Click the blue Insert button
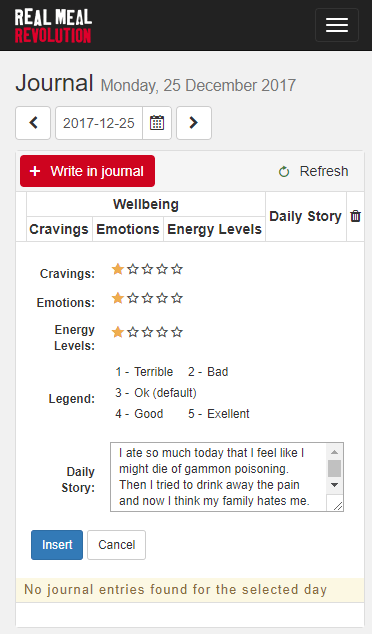The height and width of the screenshot is (634, 372). 57,545
